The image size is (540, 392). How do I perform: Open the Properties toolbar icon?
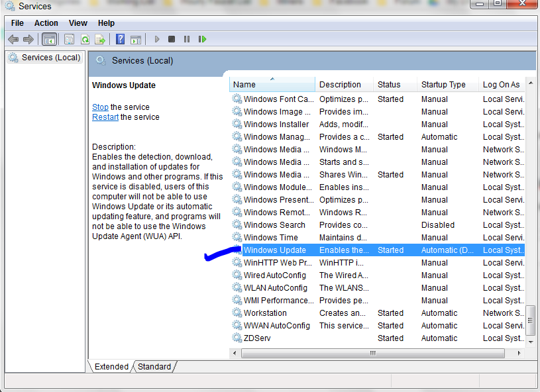point(69,39)
